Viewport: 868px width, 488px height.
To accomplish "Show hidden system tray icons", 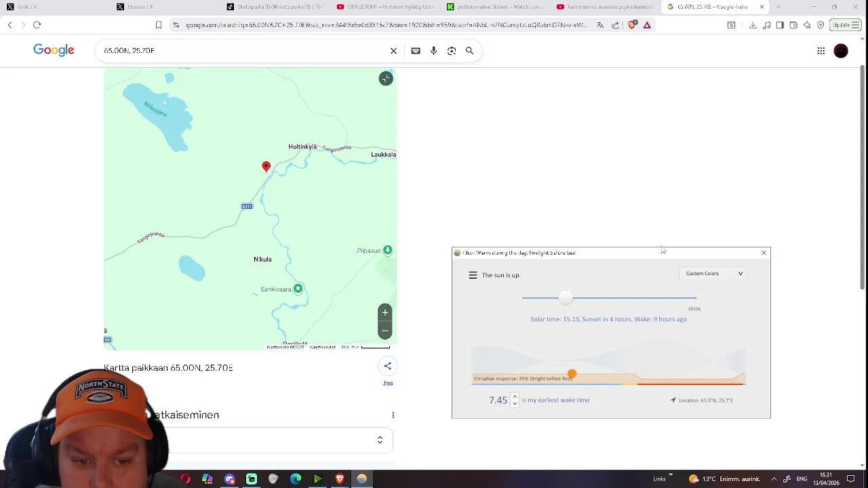I will (x=774, y=479).
